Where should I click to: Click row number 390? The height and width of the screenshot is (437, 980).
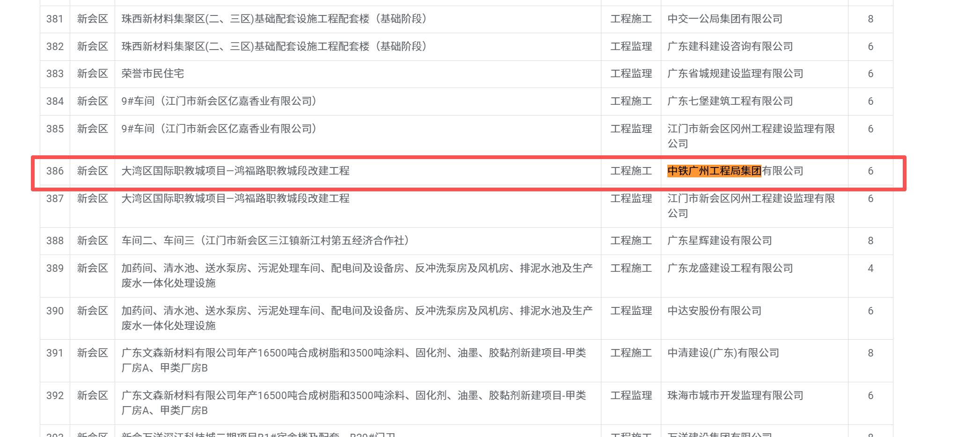55,311
